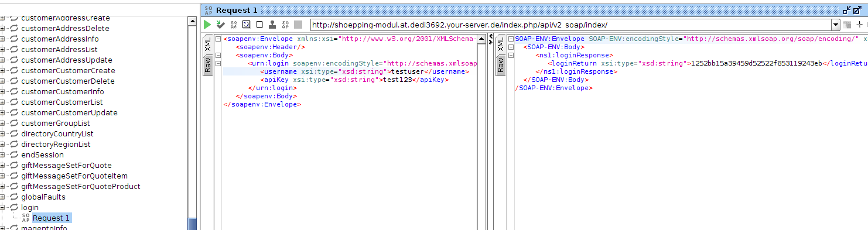868x230 pixels.
Task: Click the customerGroupList operation icon
Action: click(x=15, y=123)
